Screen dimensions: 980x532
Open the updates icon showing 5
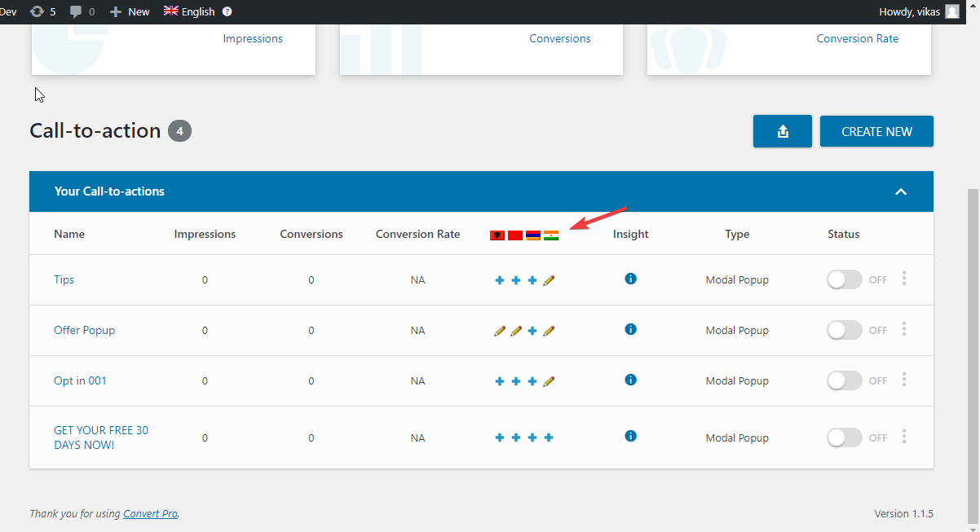tap(42, 11)
